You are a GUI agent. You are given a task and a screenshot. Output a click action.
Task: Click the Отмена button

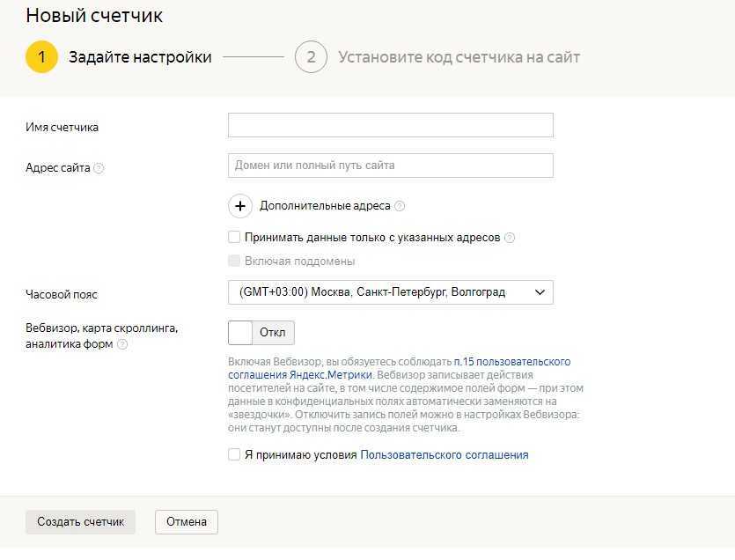pyautogui.click(x=186, y=522)
